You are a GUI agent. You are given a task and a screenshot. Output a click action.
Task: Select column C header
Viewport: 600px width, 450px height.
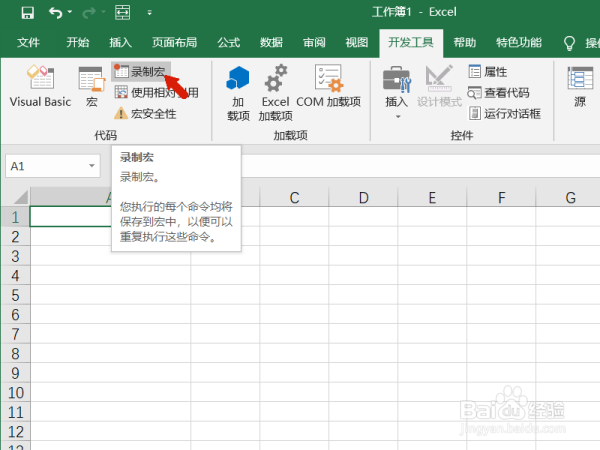(294, 197)
